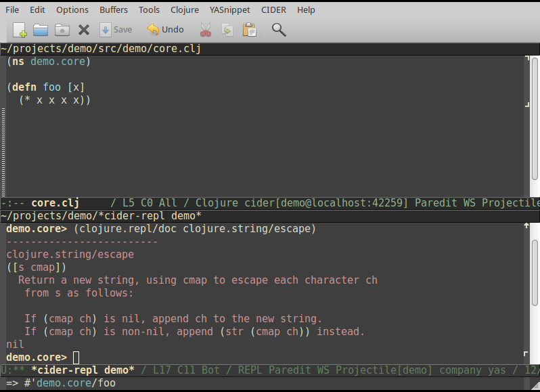Image resolution: width=540 pixels, height=392 pixels.
Task: Open the YASnippet menu
Action: [229, 10]
